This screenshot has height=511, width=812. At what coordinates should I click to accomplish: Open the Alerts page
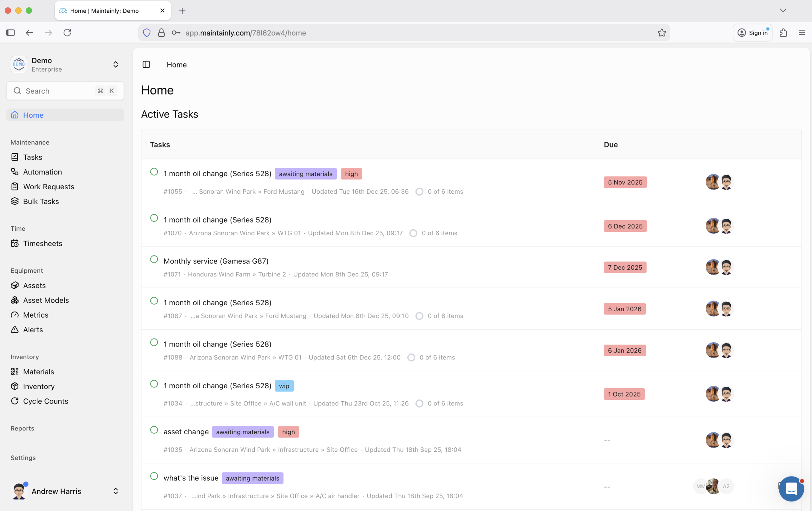[x=33, y=329]
